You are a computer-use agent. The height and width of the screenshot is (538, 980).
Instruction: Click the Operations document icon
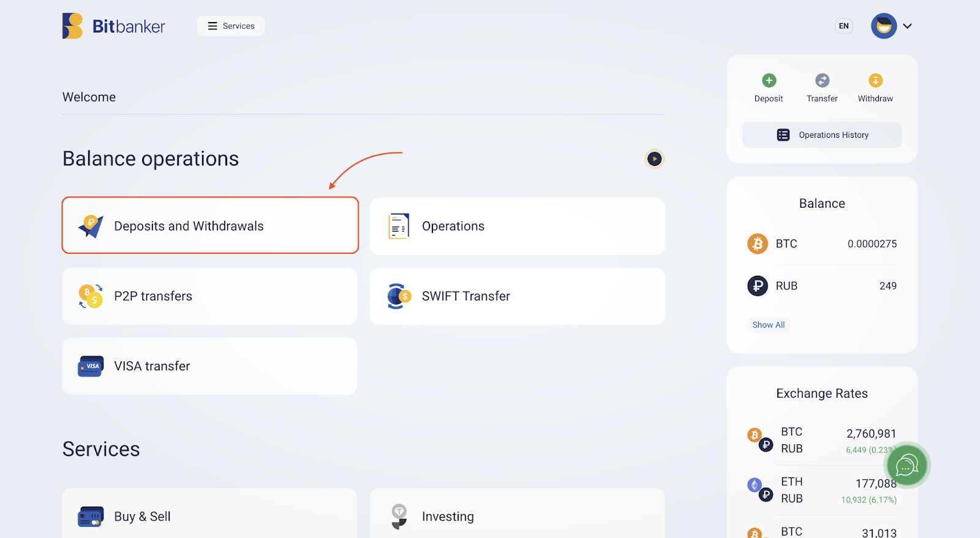pos(399,226)
